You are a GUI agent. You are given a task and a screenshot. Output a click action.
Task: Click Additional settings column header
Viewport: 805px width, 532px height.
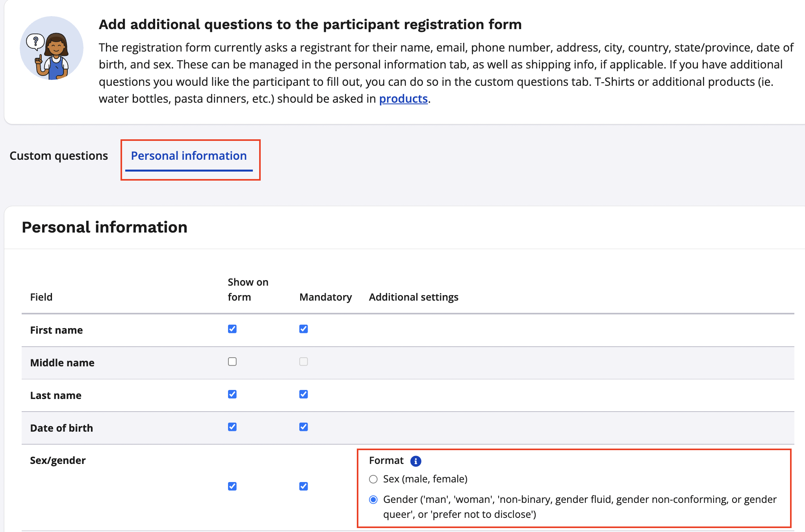(x=414, y=297)
